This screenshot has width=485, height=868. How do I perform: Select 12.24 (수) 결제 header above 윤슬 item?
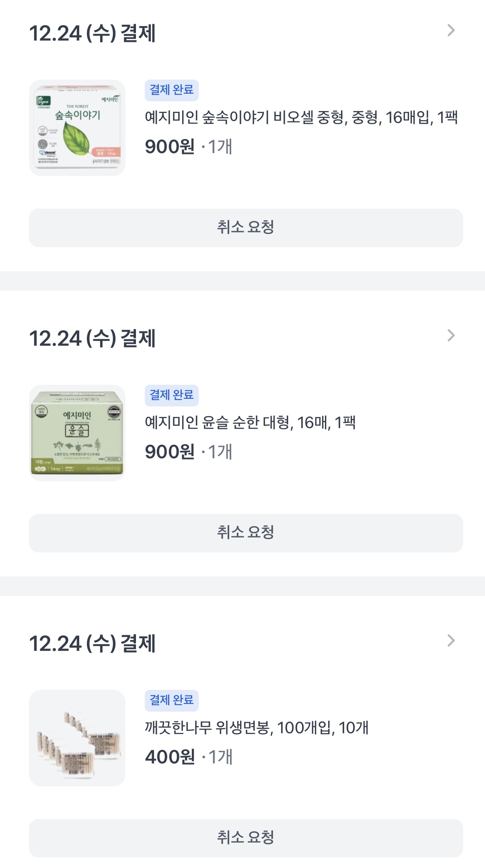click(x=92, y=339)
